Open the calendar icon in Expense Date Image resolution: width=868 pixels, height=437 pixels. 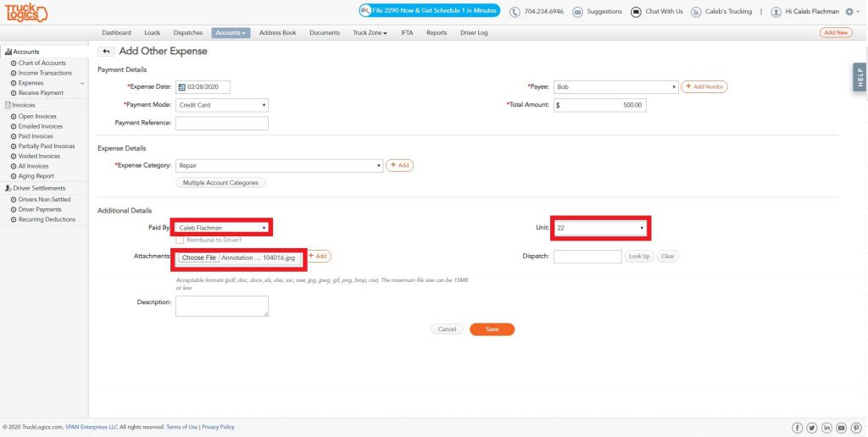pos(182,87)
